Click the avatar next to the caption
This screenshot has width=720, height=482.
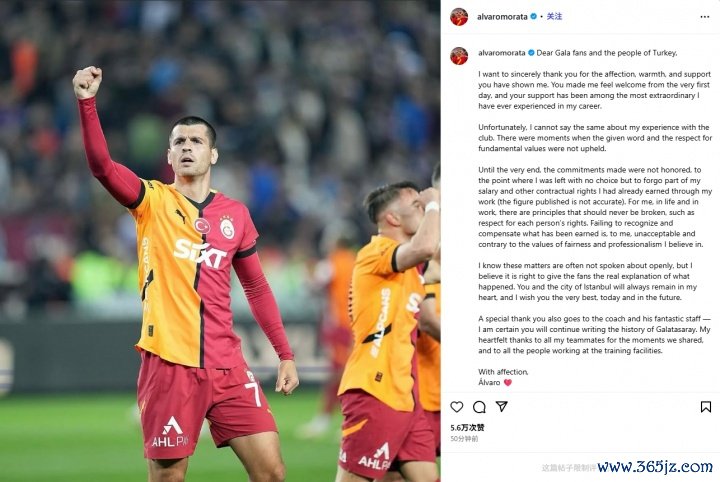pyautogui.click(x=459, y=56)
